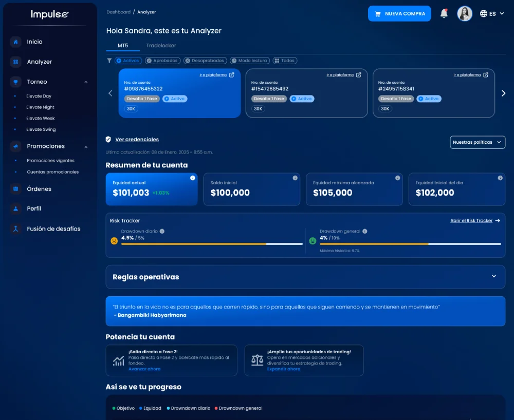This screenshot has width=514, height=420.
Task: Select account card #15472685492
Action: pyautogui.click(x=306, y=93)
